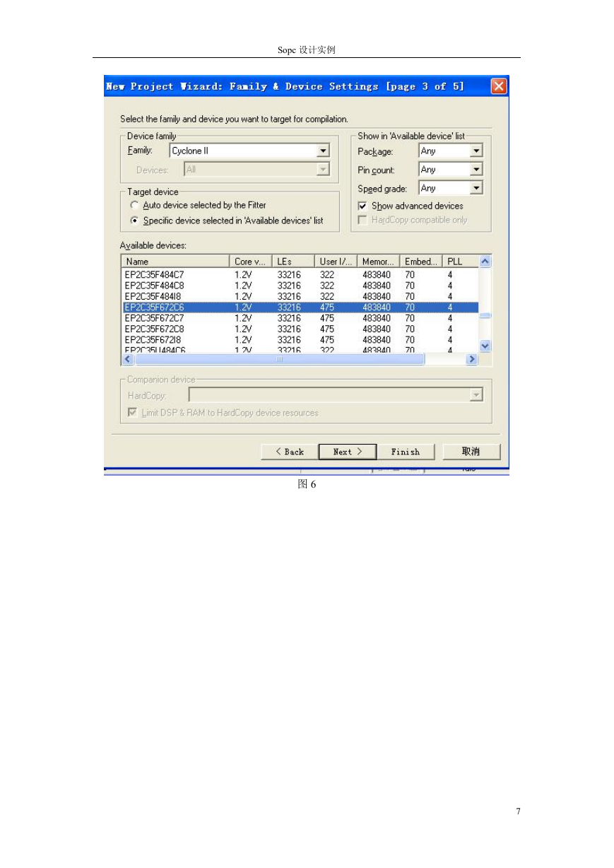Sort devices by PLL column header
This screenshot has height=868, width=614.
(461, 262)
